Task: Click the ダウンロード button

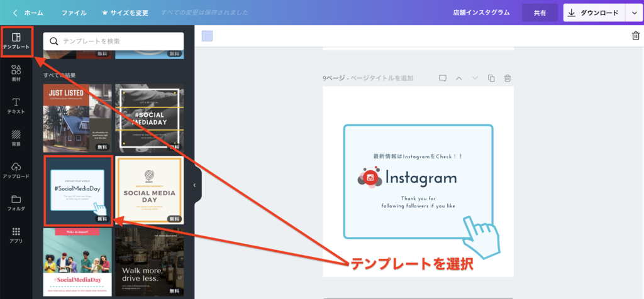Action: point(594,13)
